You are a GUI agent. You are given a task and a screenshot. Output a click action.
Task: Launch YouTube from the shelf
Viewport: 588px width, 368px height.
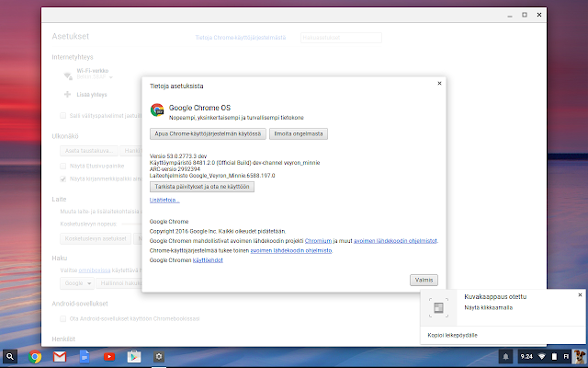pyautogui.click(x=109, y=356)
